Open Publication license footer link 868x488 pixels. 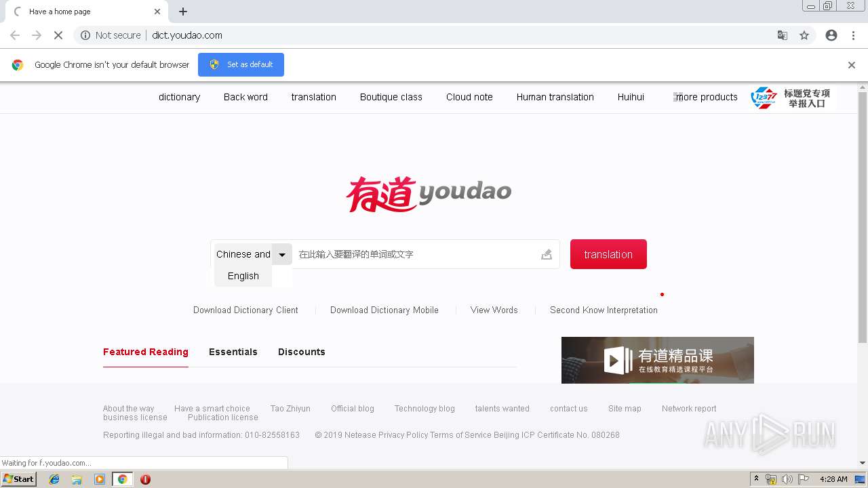[x=223, y=418]
